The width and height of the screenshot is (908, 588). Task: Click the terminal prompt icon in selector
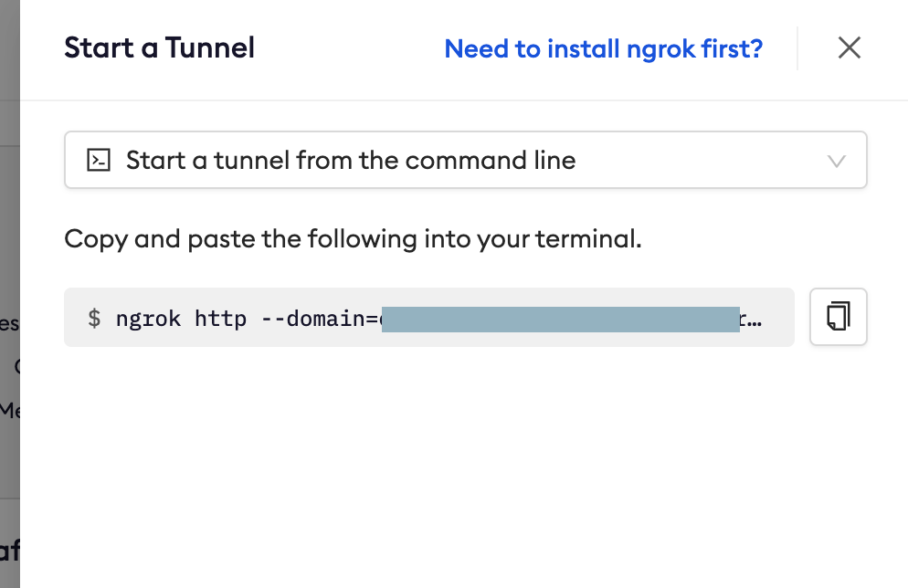click(98, 161)
